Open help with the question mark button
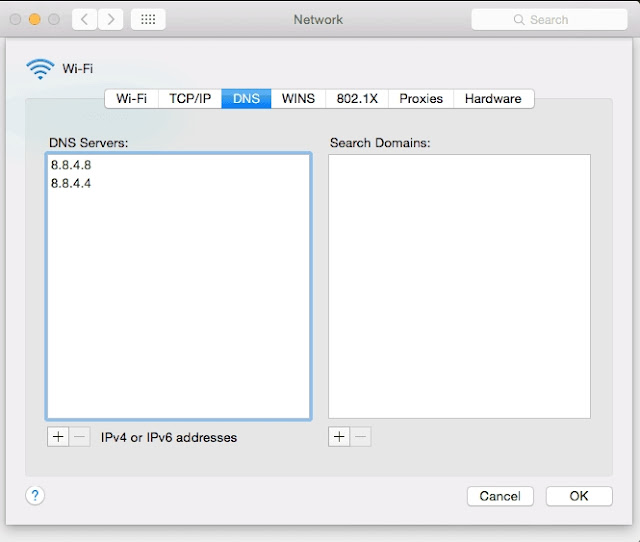Screen dimensions: 640x542 pyautogui.click(x=35, y=495)
